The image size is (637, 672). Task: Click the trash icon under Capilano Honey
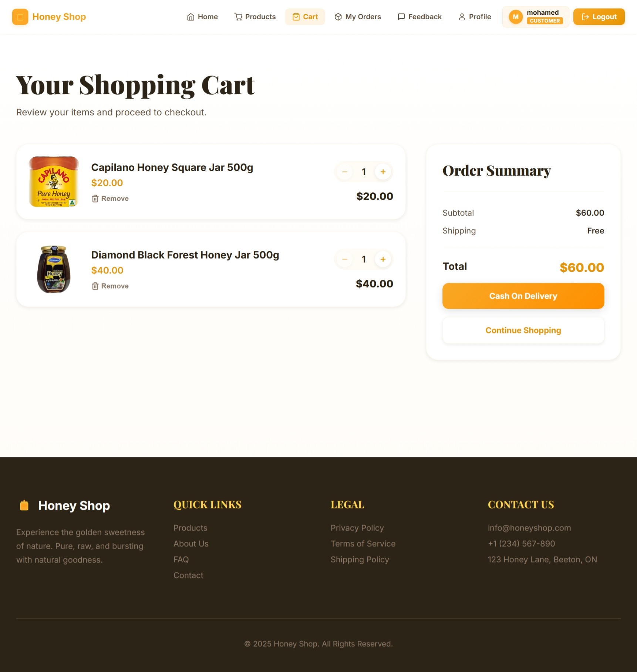point(95,199)
